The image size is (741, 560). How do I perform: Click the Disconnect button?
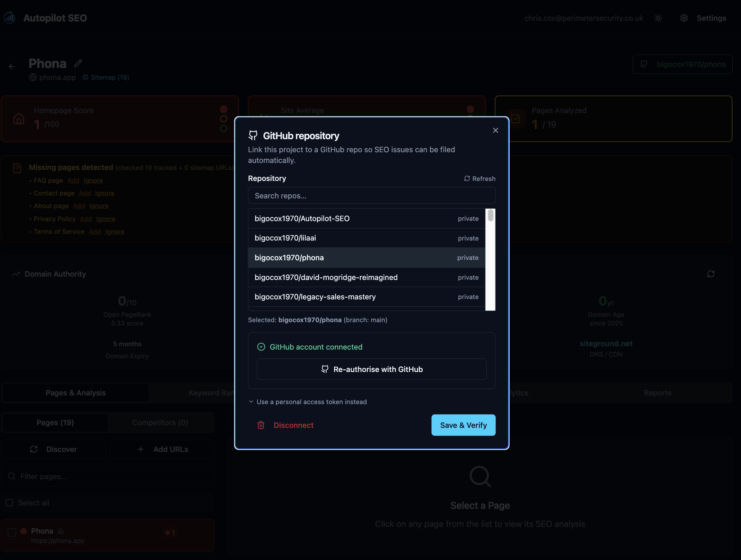[x=285, y=425]
